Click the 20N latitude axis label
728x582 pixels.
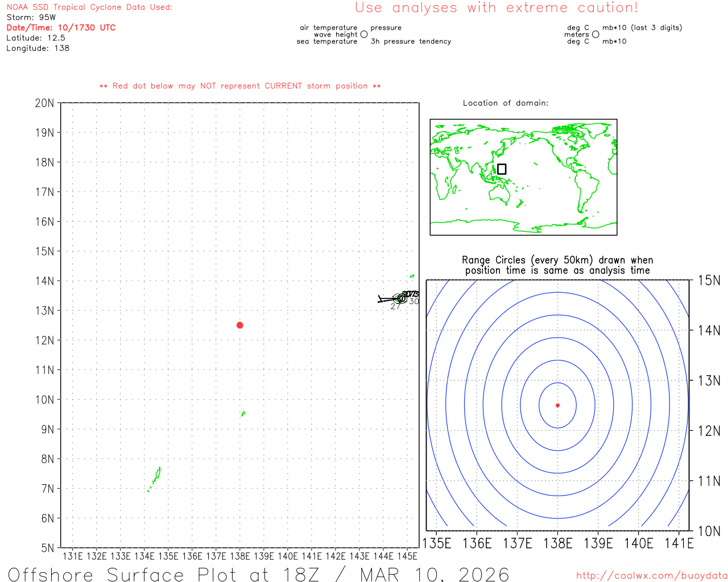[44, 103]
